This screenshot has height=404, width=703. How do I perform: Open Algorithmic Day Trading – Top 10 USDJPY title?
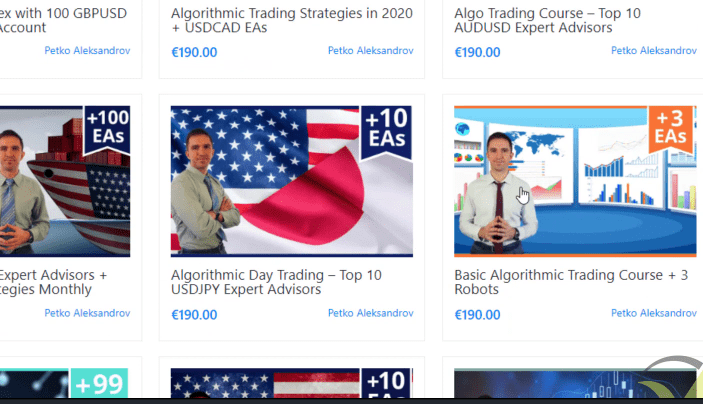[276, 282]
